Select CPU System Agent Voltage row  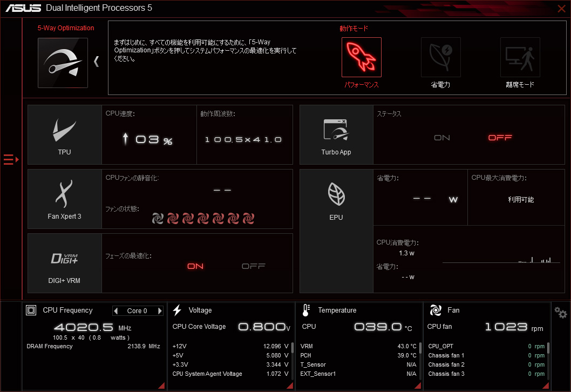click(230, 374)
